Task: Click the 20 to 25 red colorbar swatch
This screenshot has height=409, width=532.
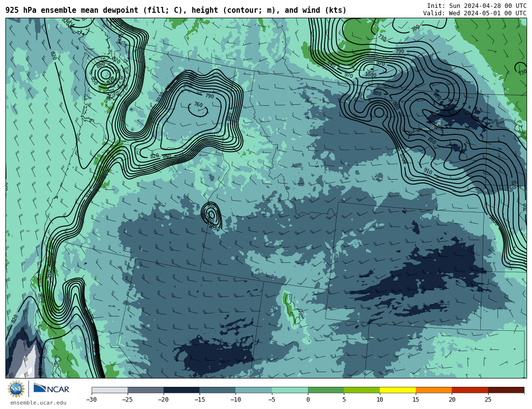Action: (470, 390)
